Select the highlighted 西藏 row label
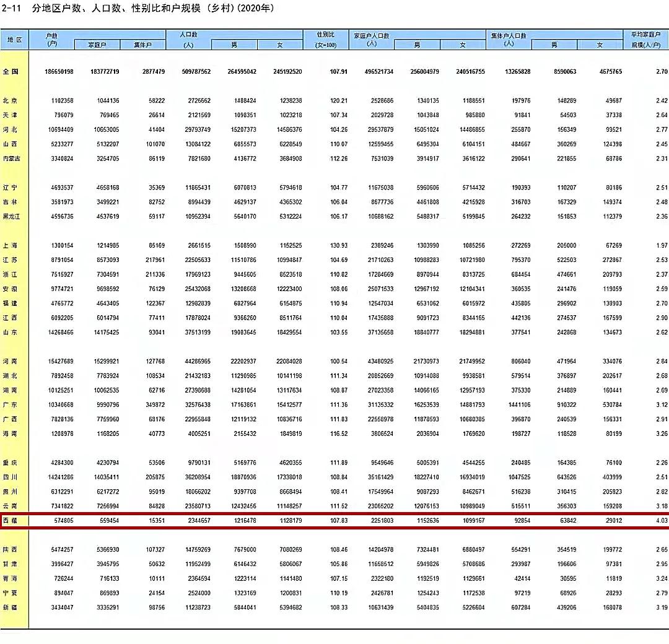 click(x=11, y=521)
